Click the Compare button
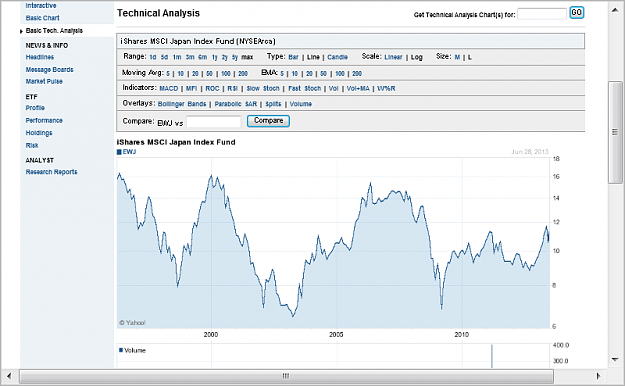The width and height of the screenshot is (625, 386). point(268,121)
